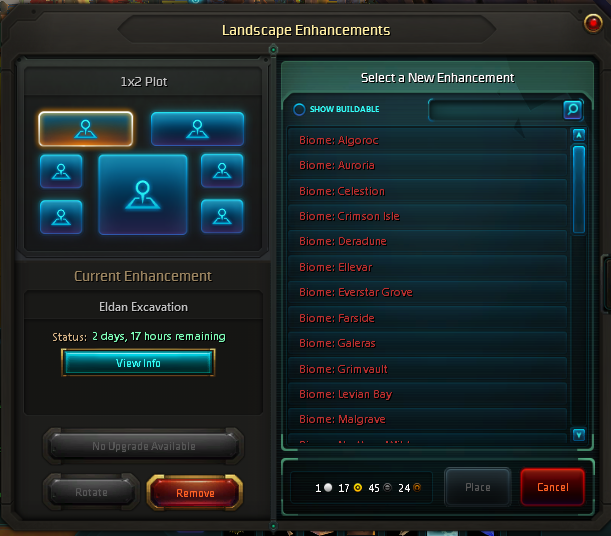The image size is (611, 536).
Task: Click the scroll down arrow of enhancement list
Action: point(579,434)
